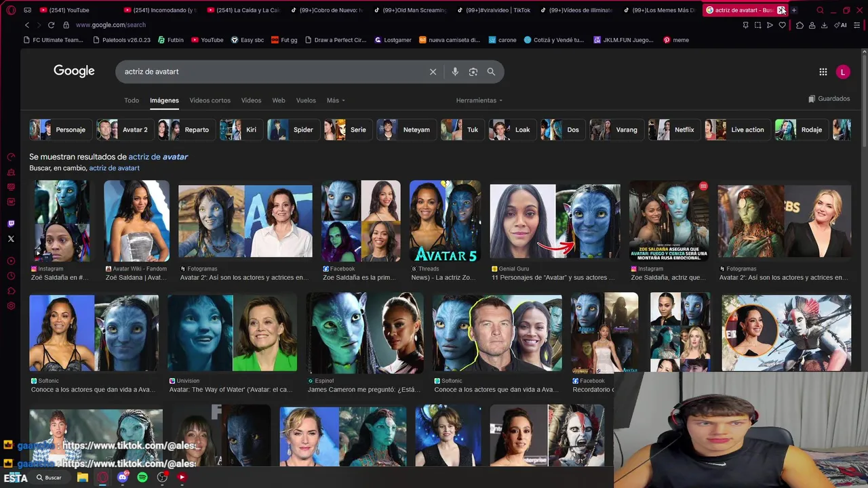
Task: Select the Imágenes tab
Action: [x=164, y=100]
